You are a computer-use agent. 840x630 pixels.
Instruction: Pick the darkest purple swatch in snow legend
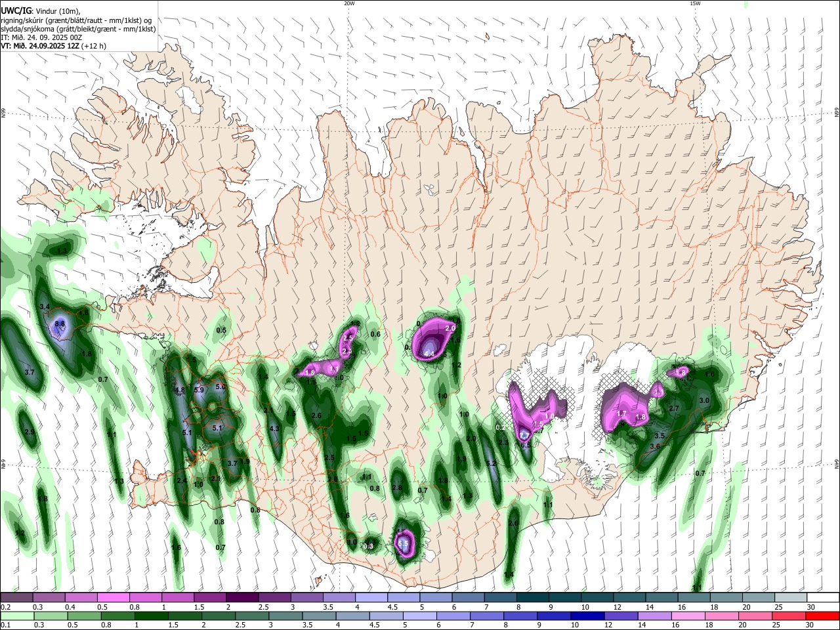241,598
